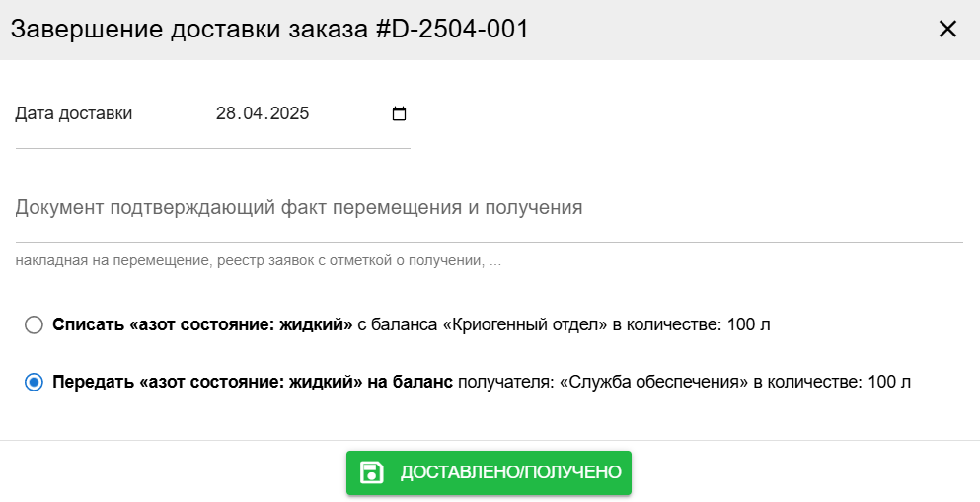The width and height of the screenshot is (980, 502).
Task: Click the «100 л» quantity in the Списать row
Action: (749, 324)
